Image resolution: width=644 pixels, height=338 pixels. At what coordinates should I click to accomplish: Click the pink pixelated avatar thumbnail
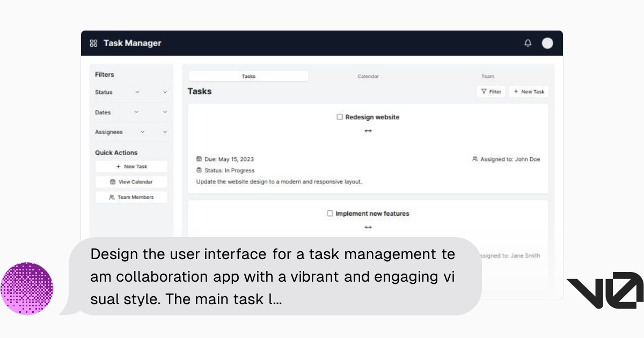coord(27,289)
